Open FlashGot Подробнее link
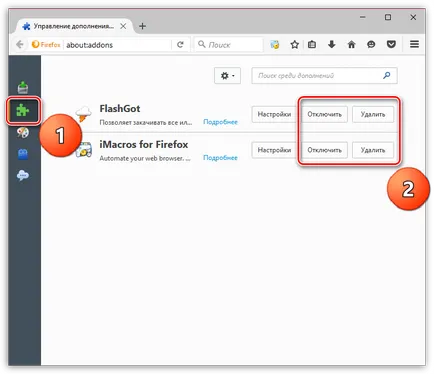This screenshot has width=434, height=374. [220, 122]
